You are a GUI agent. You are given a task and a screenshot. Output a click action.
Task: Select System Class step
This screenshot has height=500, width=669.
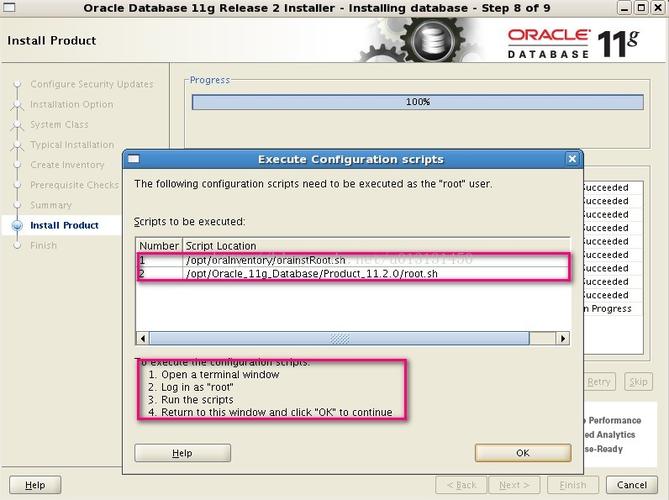59,124
